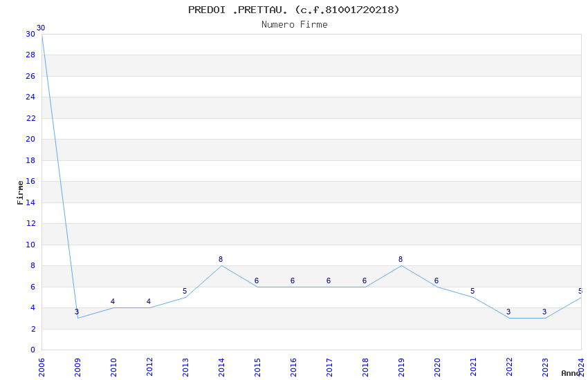
Task: Select the 2019 data point labeled 8
Action: pos(402,265)
